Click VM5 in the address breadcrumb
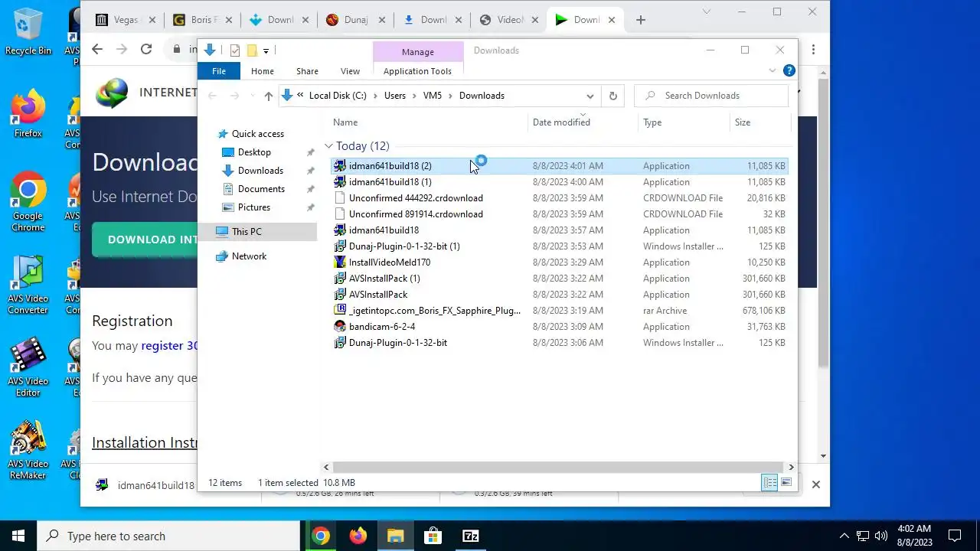Image resolution: width=980 pixels, height=551 pixels. point(433,96)
